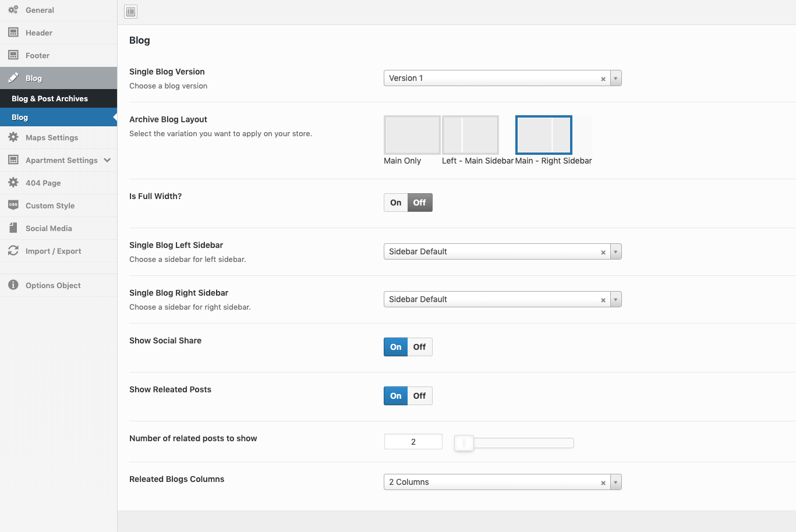Click the related posts number slider handle

pyautogui.click(x=464, y=443)
